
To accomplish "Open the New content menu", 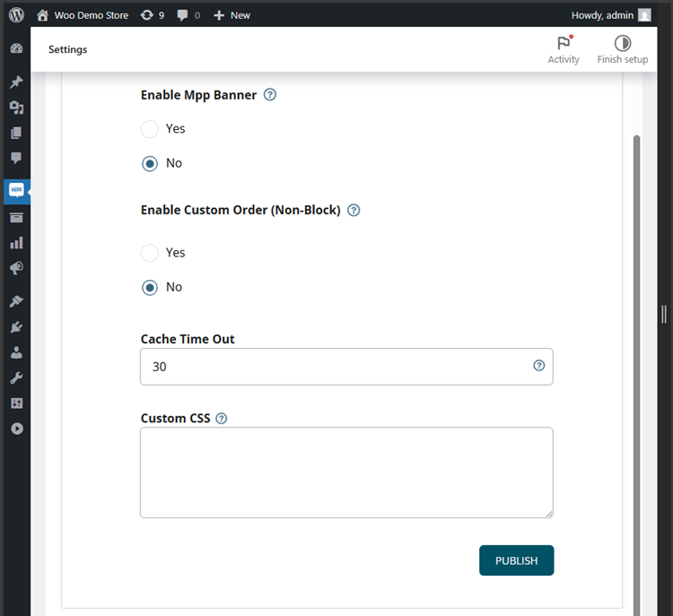I will [232, 15].
